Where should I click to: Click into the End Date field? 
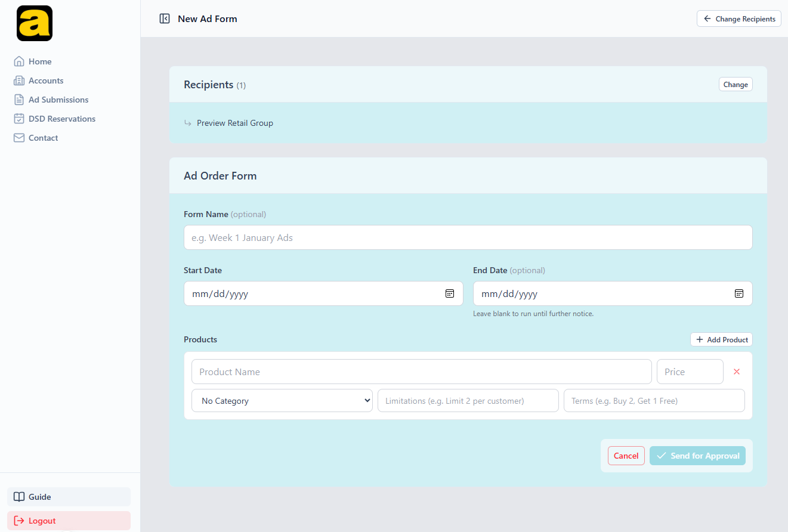[613, 293]
